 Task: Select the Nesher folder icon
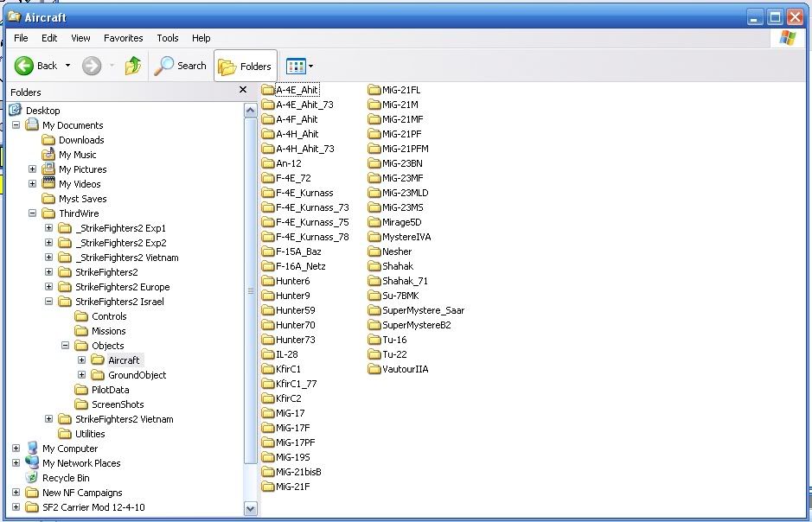[374, 251]
